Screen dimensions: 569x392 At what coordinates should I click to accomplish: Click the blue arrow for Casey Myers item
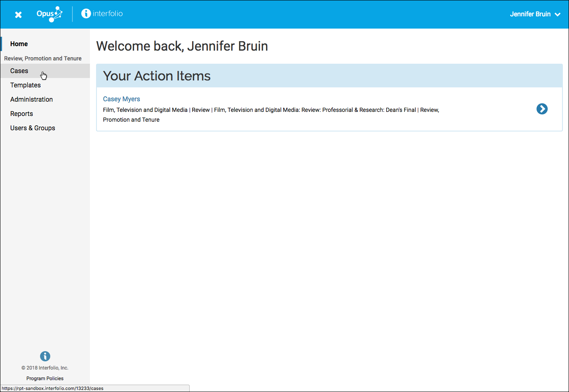(542, 109)
